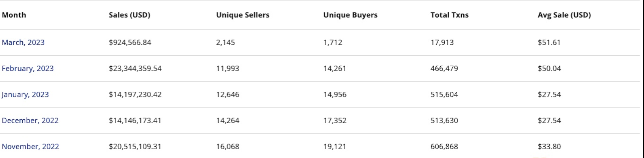Click the 466,479 total transactions value
Screen dimensions: 644x158
coord(444,69)
